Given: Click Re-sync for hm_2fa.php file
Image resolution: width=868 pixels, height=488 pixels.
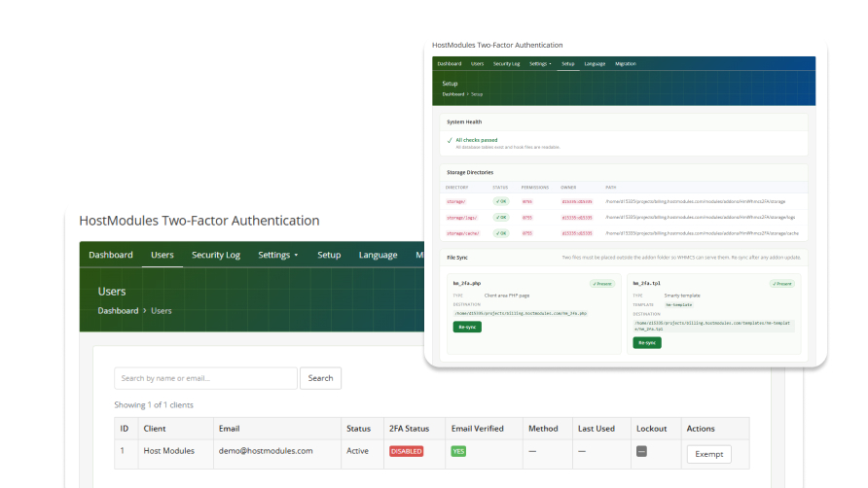Looking at the screenshot, I should (467, 327).
